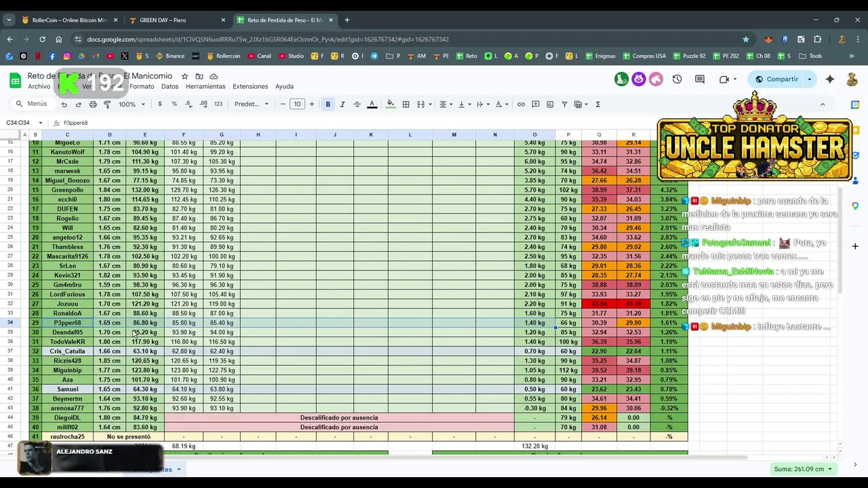Print the spreadsheet
The image size is (868, 488).
(93, 104)
